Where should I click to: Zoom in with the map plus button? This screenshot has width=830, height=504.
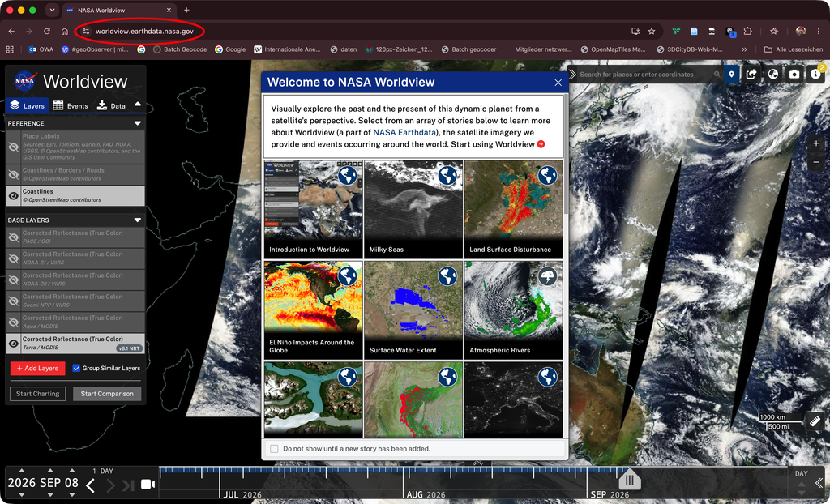(x=815, y=143)
